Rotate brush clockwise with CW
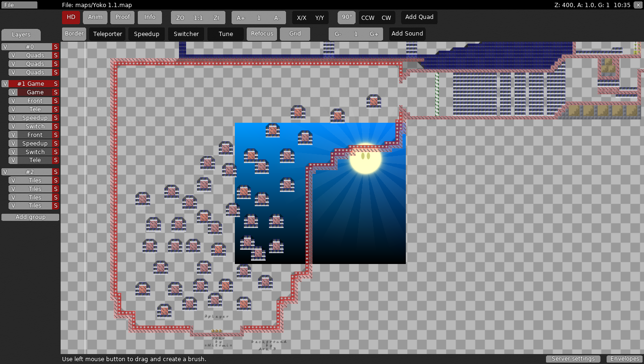The height and width of the screenshot is (364, 644). coord(386,18)
